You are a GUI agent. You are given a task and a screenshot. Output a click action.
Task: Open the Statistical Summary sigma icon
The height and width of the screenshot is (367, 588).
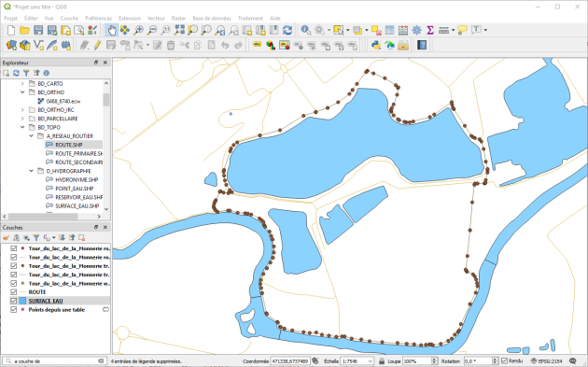click(430, 30)
